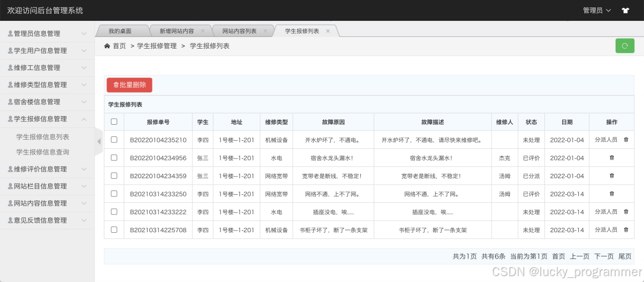This screenshot has height=282, width=644.
Task: Close the 网站内容列表 tab
Action: (x=265, y=31)
